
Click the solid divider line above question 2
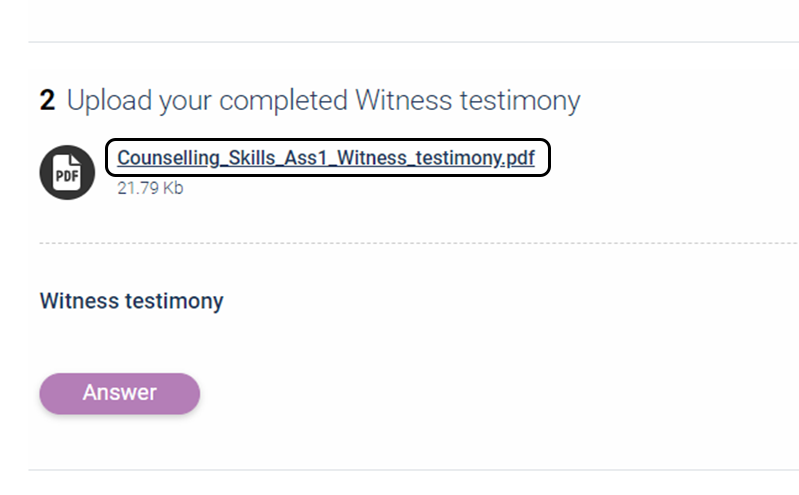[413, 42]
